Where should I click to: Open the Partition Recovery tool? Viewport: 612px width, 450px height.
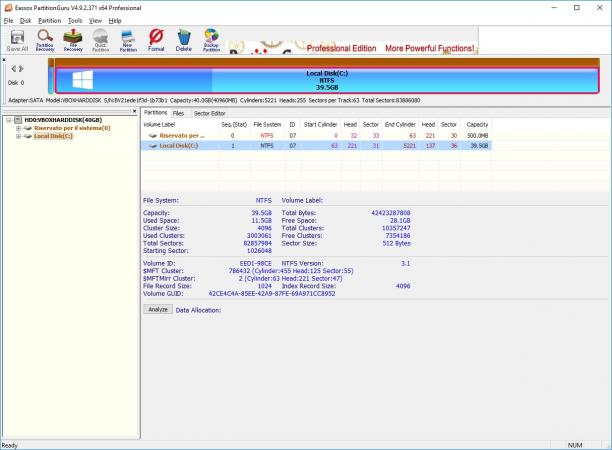[45, 40]
